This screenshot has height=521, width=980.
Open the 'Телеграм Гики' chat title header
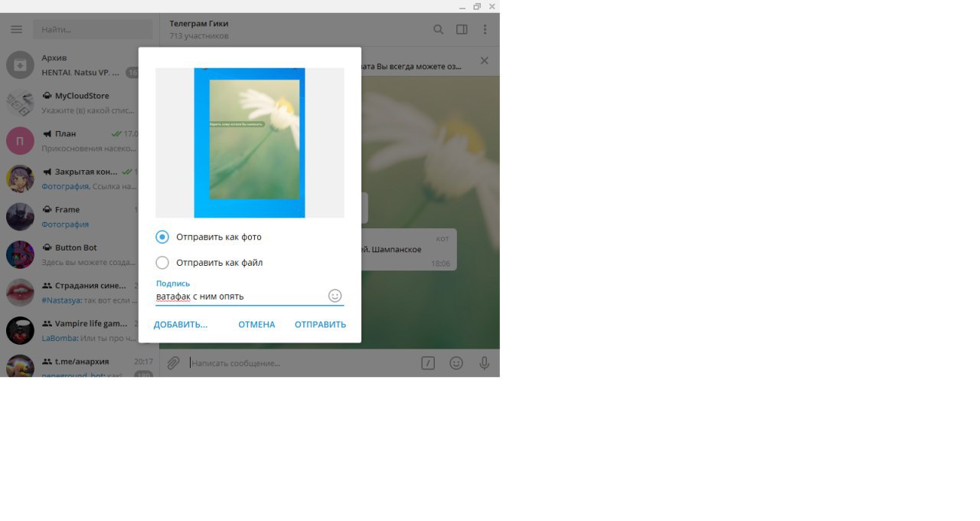(x=199, y=24)
